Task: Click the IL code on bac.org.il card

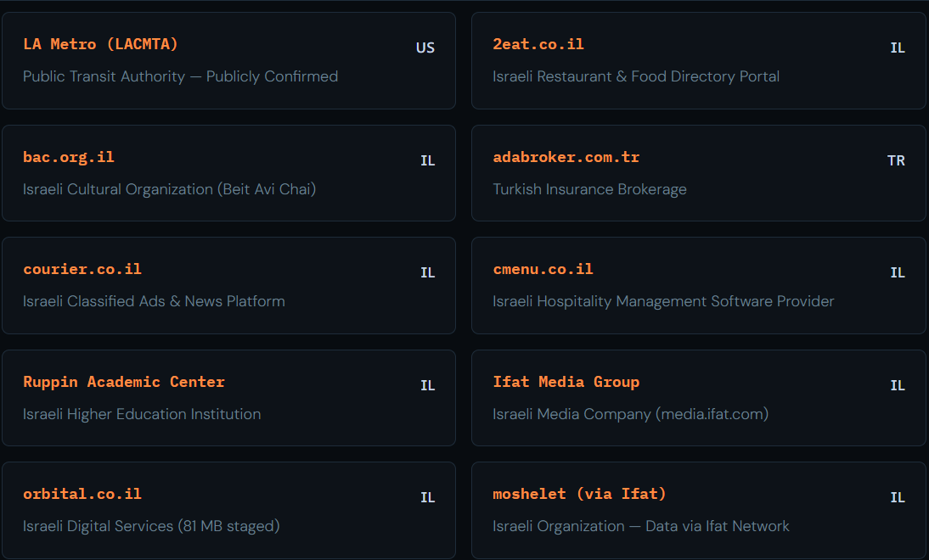Action: [x=428, y=161]
